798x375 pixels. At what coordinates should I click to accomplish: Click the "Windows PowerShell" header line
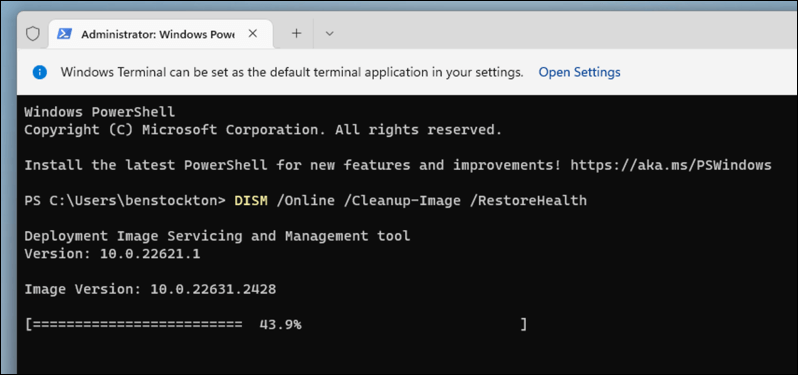100,112
